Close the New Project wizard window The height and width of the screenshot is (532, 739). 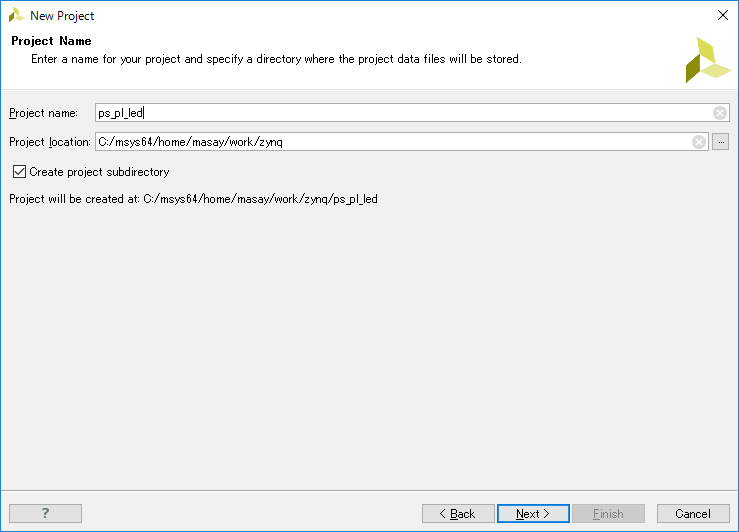point(723,15)
